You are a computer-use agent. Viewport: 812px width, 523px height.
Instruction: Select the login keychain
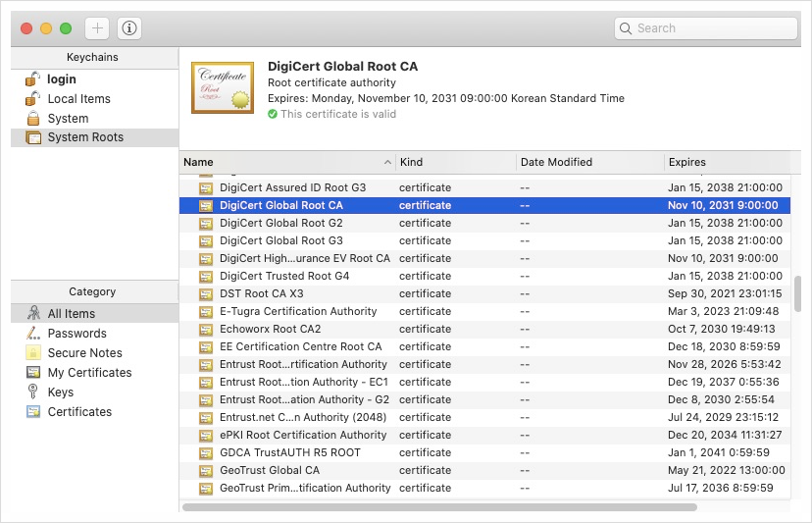point(95,78)
